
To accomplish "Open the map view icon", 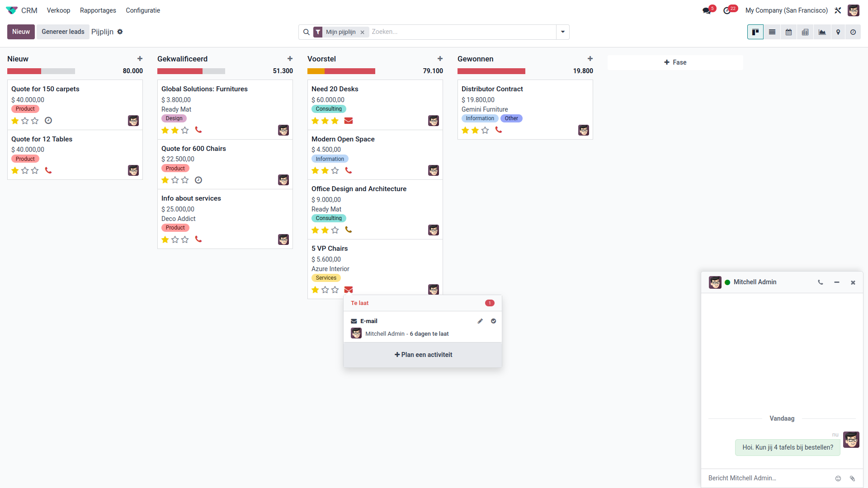I will coord(838,32).
